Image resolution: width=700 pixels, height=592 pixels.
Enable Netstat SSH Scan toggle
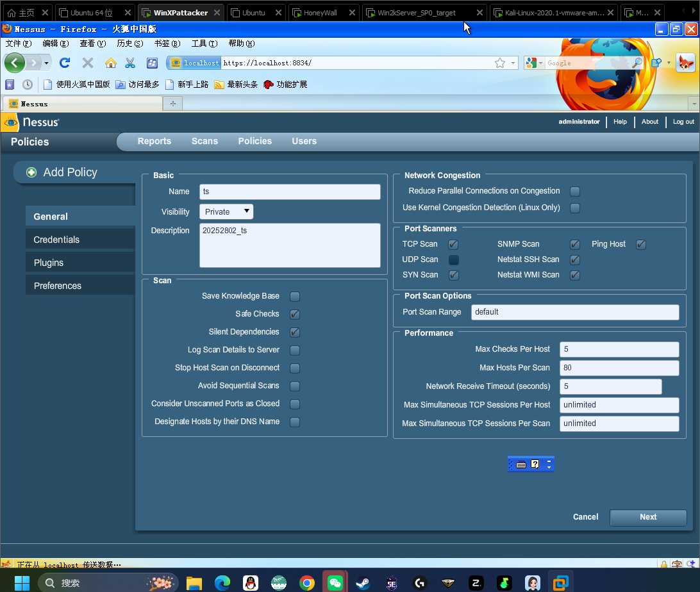[575, 259]
